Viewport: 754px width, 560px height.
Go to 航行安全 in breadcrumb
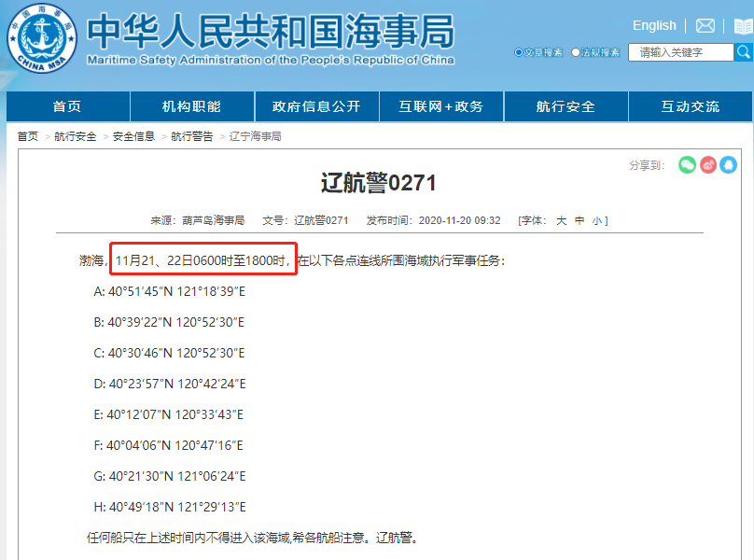[x=76, y=136]
